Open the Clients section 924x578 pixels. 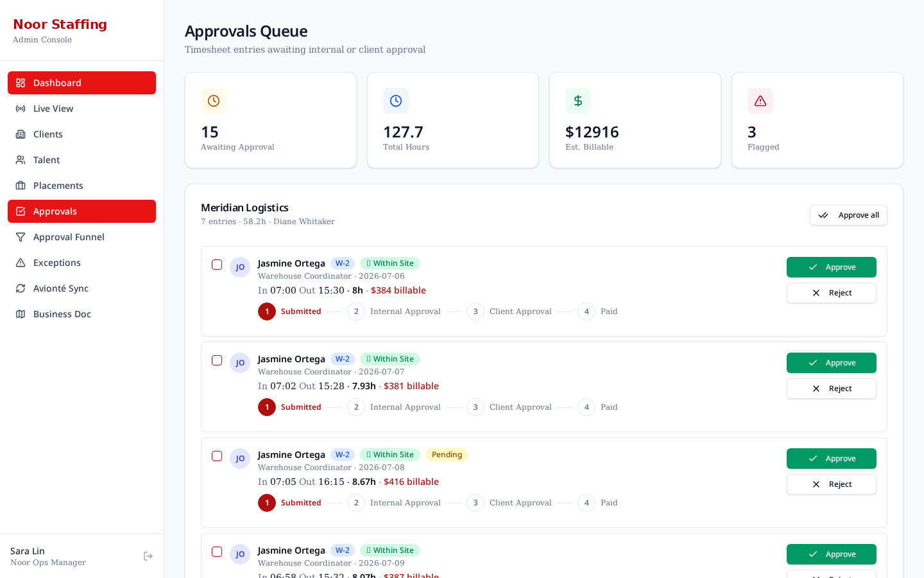(81, 134)
